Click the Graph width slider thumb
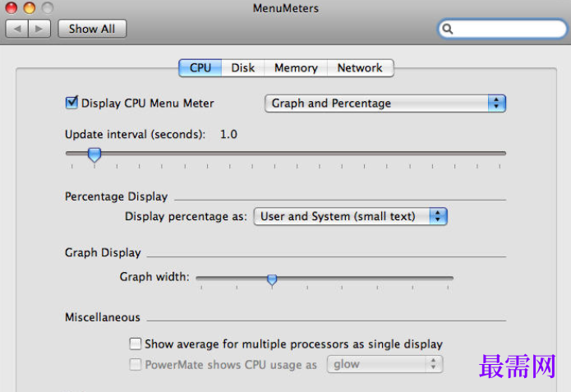The height and width of the screenshot is (392, 571). pyautogui.click(x=272, y=279)
